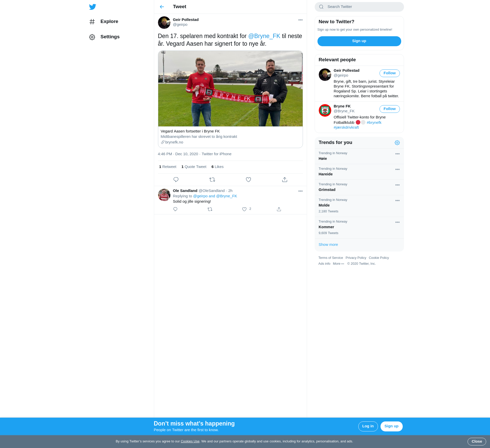Open Ole Sandland's avatar

pos(164,195)
